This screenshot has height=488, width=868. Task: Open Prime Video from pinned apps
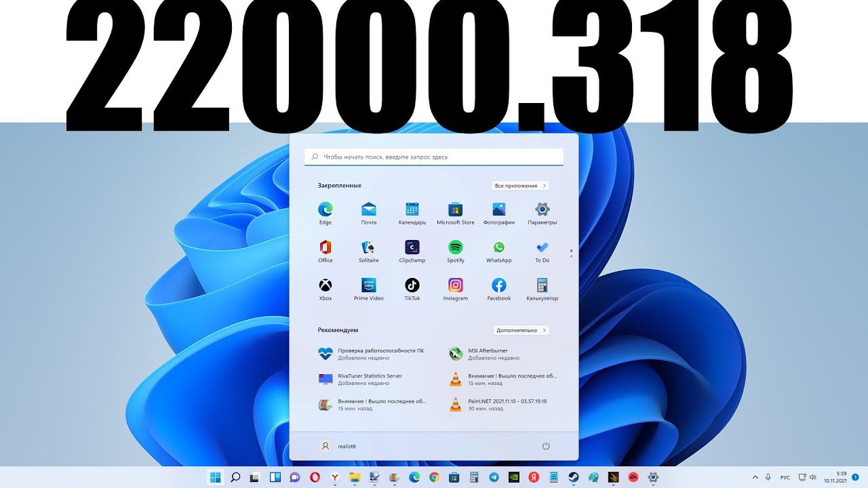369,289
